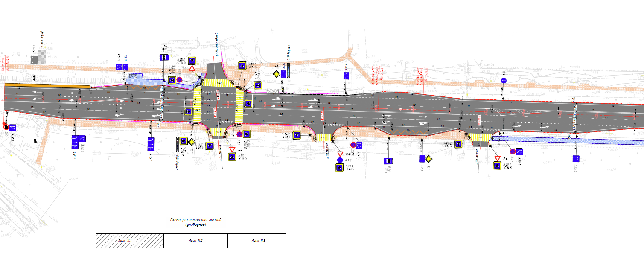Select the yellow main-road diamond north of the road
Image resolution: width=644 pixels, height=274 pixels.
coord(277,75)
